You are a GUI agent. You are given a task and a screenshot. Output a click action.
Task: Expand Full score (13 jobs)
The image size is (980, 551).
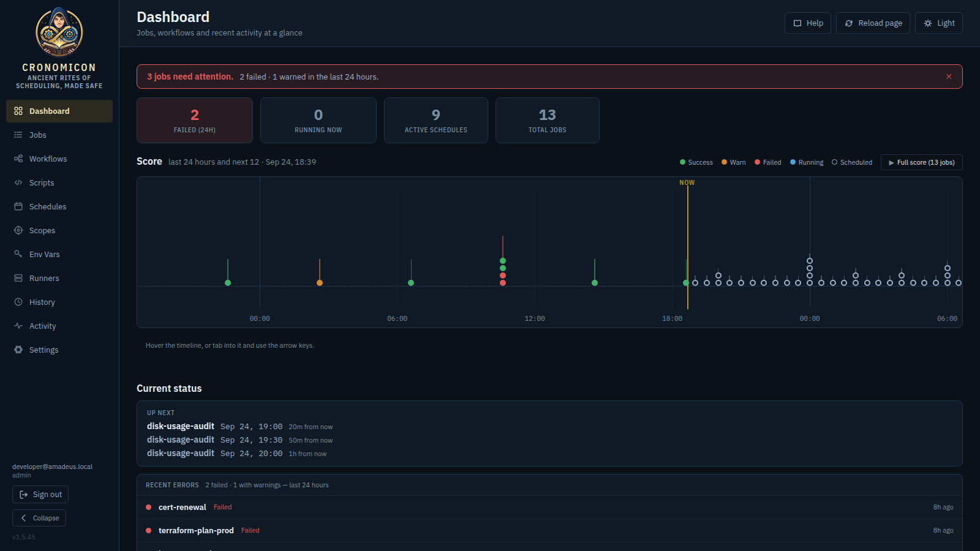pos(922,162)
